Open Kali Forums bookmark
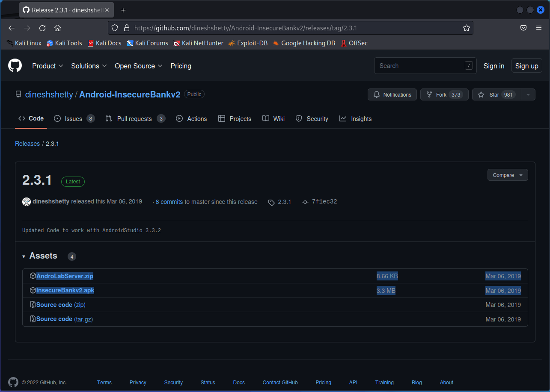This screenshot has width=550, height=392. coord(147,43)
